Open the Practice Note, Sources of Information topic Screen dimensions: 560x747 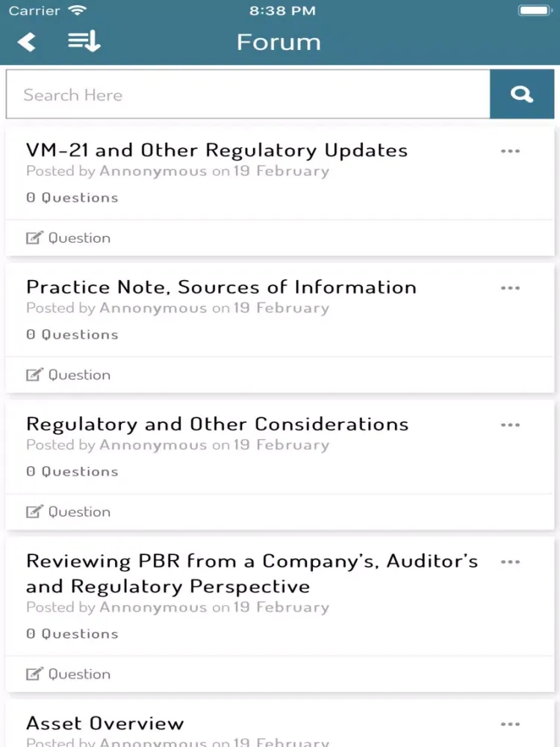[221, 288]
